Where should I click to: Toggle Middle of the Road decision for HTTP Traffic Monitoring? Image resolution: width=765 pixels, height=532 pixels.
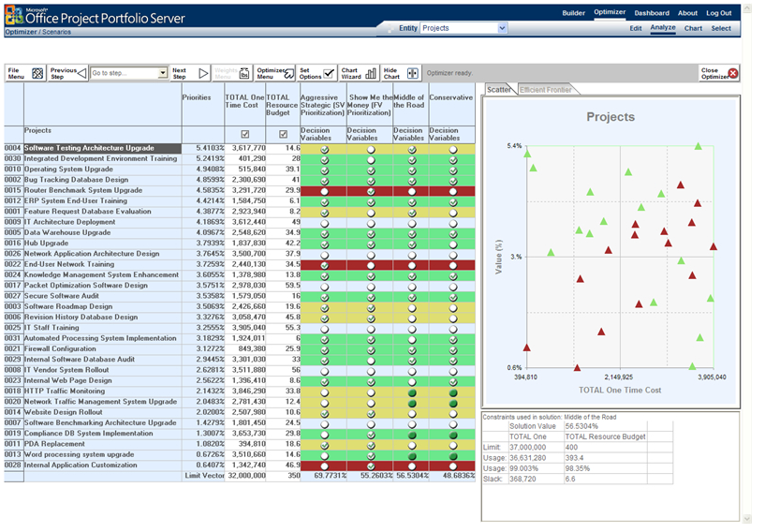[x=412, y=392]
